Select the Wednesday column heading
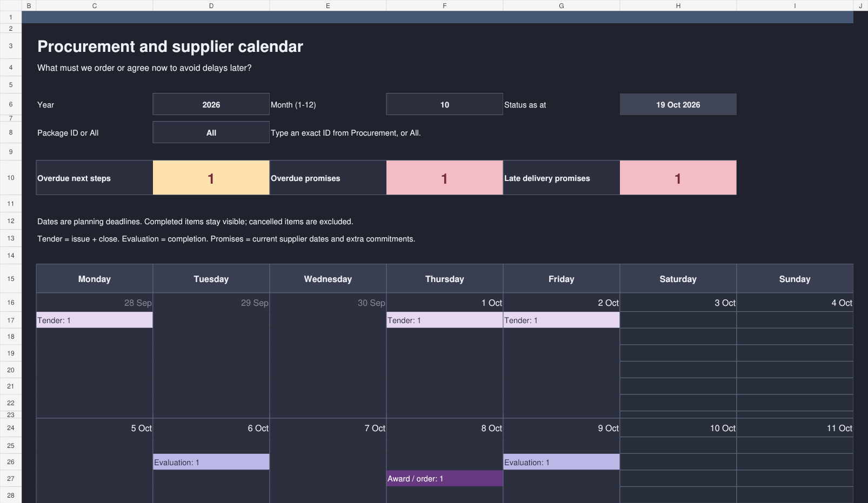868x503 pixels. tap(328, 279)
